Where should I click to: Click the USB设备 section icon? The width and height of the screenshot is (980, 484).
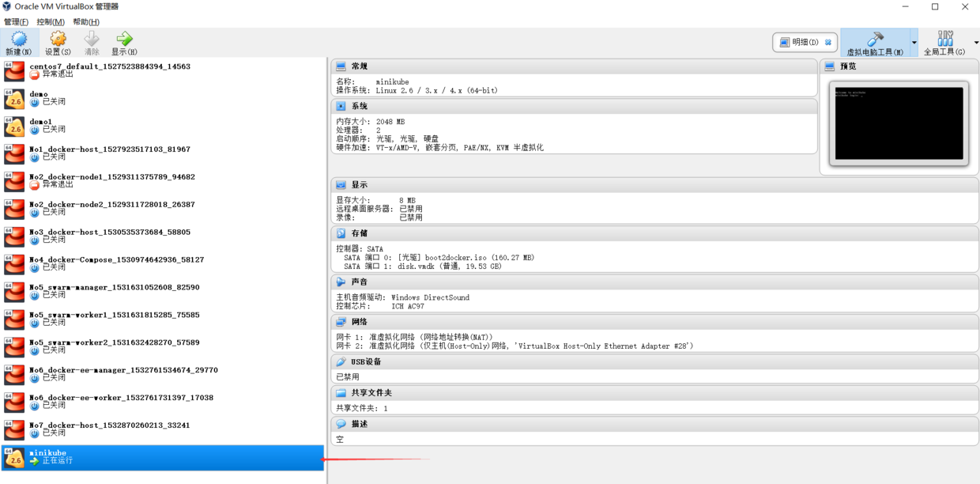pos(341,361)
